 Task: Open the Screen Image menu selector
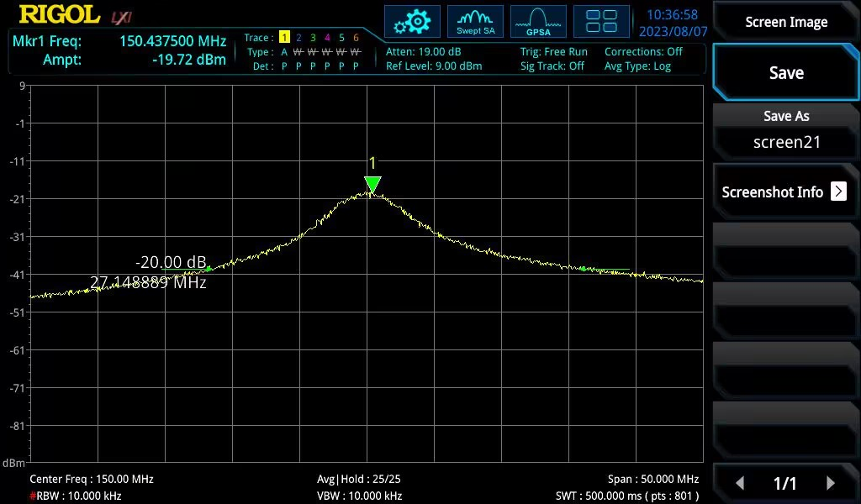point(786,23)
